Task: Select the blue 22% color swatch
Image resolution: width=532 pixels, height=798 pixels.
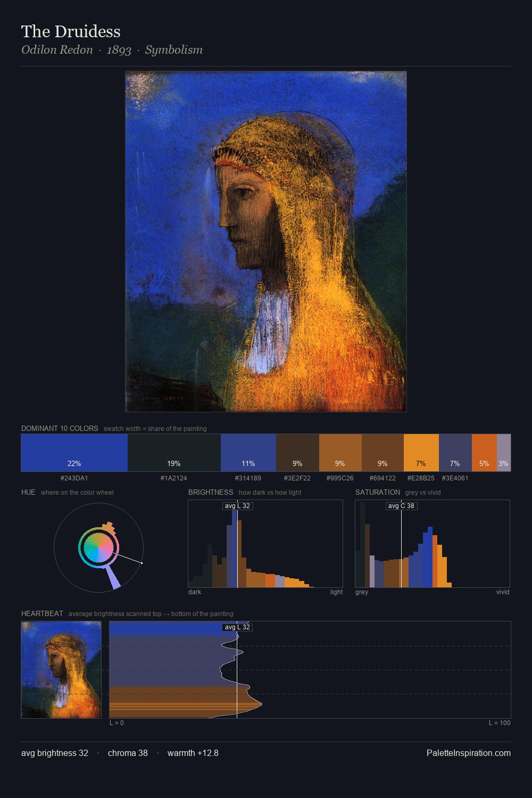Action: coord(74,453)
